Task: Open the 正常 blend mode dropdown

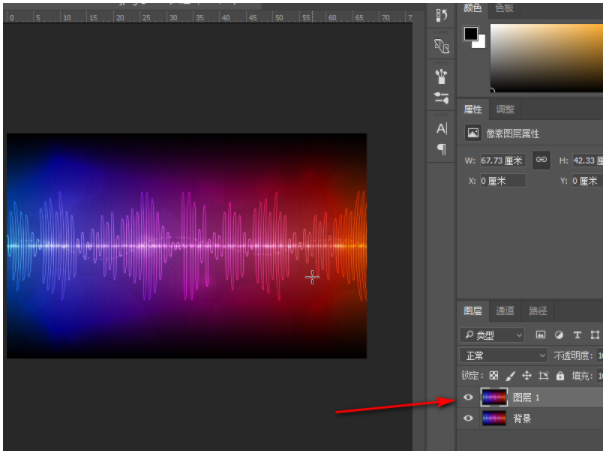Action: 503,355
